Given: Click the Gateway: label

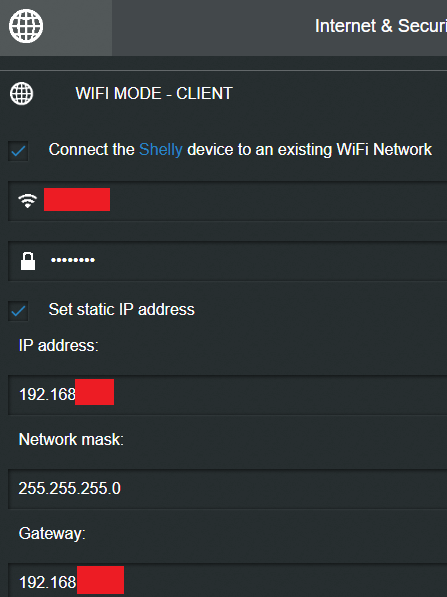Looking at the screenshot, I should click(52, 534).
